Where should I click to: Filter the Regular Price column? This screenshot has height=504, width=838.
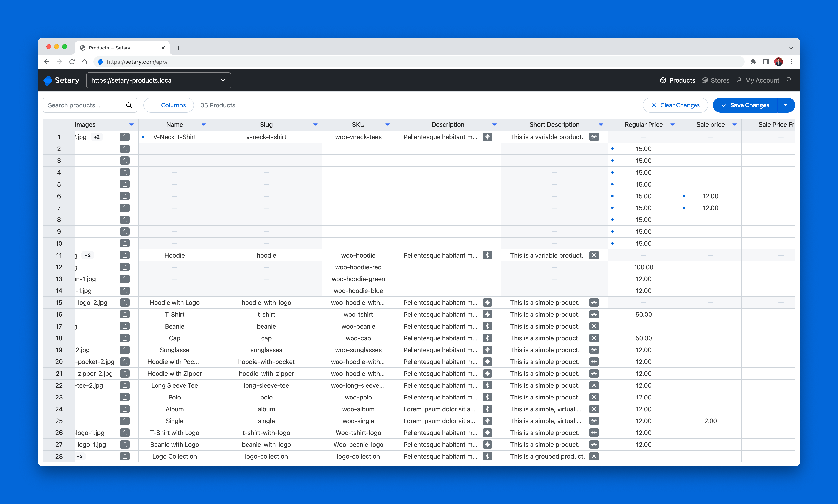[672, 125]
